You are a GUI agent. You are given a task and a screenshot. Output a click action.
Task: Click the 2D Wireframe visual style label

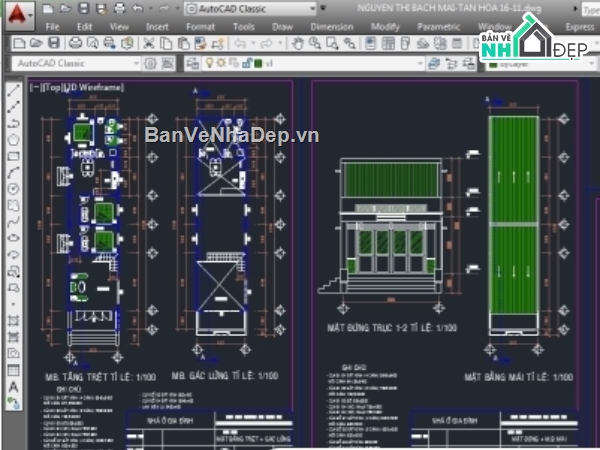pyautogui.click(x=96, y=87)
